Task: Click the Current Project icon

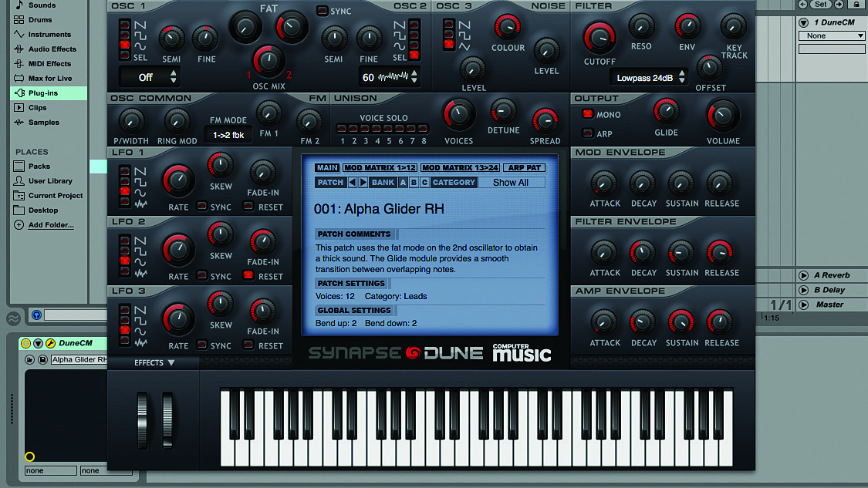Action: (x=19, y=195)
